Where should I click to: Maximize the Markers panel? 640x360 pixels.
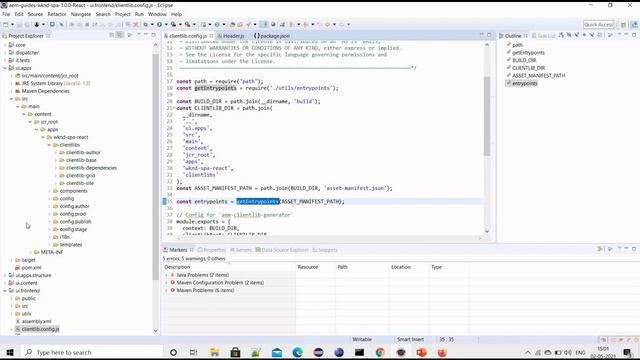point(634,249)
